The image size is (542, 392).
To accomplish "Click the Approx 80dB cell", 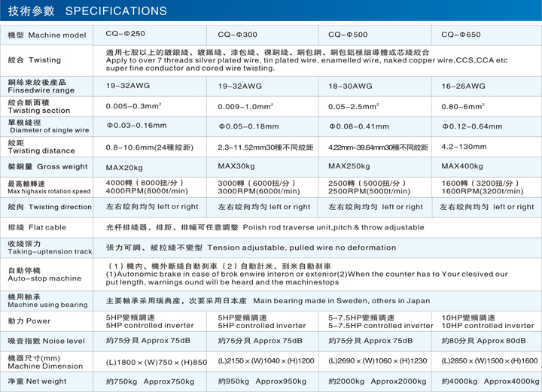I will pyautogui.click(x=483, y=341).
